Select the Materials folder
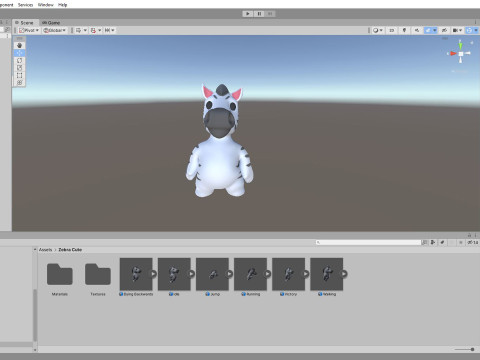 (60, 278)
